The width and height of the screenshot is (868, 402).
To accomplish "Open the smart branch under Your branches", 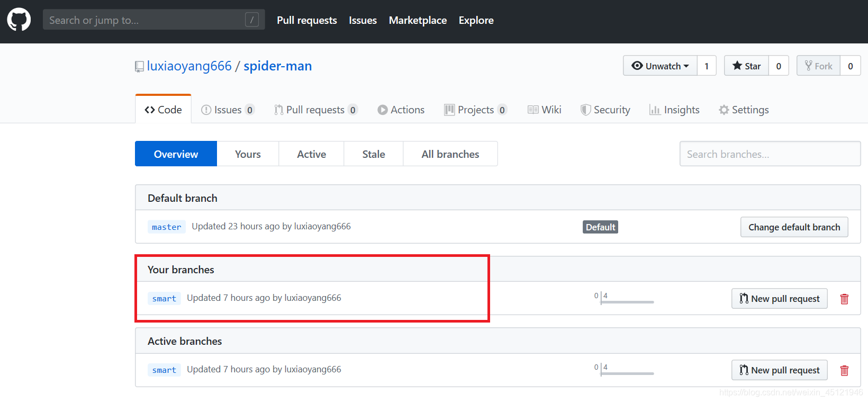I will click(164, 298).
